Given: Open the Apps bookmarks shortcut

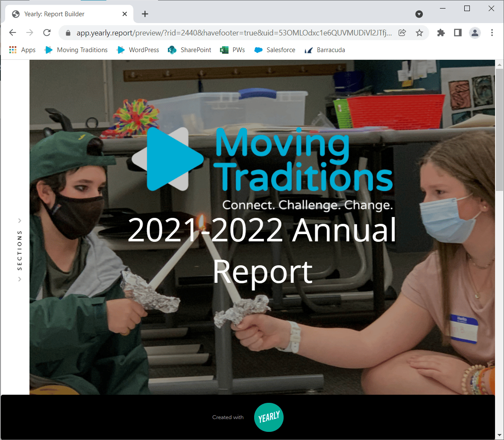Looking at the screenshot, I should pyautogui.click(x=22, y=50).
